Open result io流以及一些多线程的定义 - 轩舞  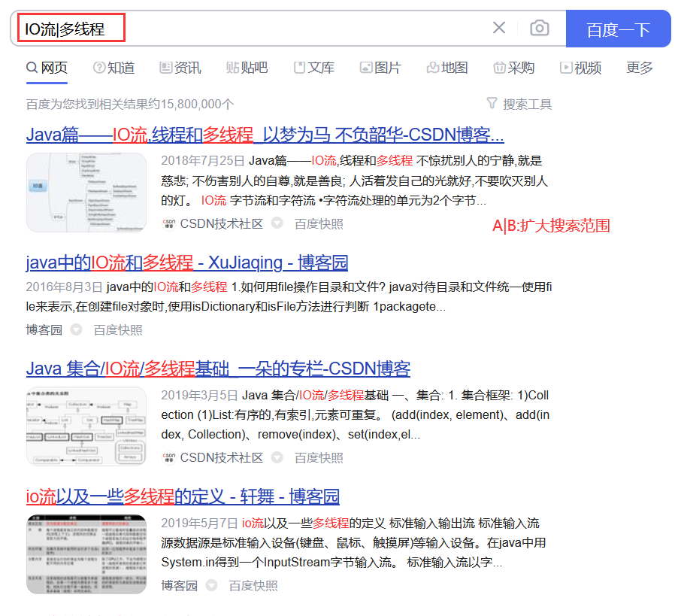tap(183, 496)
